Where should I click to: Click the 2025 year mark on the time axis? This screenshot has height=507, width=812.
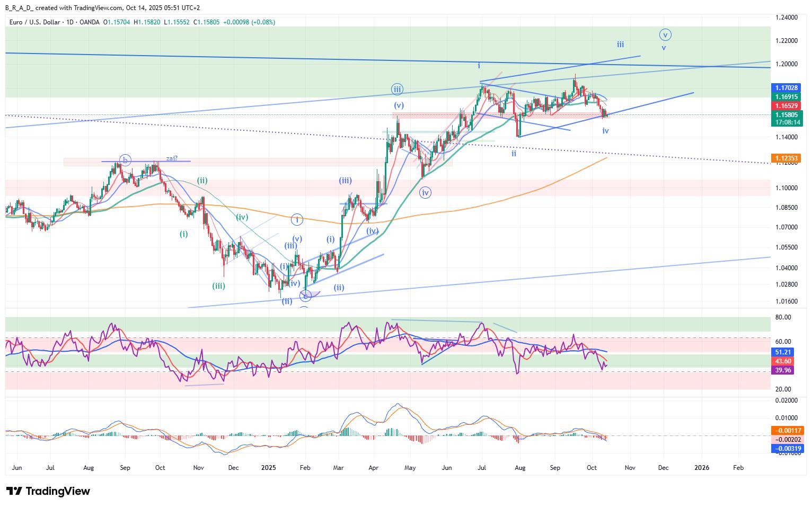pyautogui.click(x=269, y=468)
